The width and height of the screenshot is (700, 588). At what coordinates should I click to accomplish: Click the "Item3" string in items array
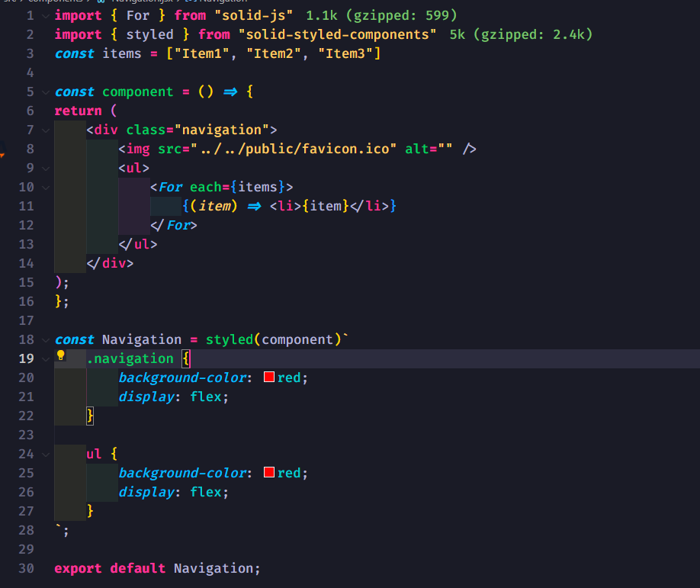click(x=345, y=53)
